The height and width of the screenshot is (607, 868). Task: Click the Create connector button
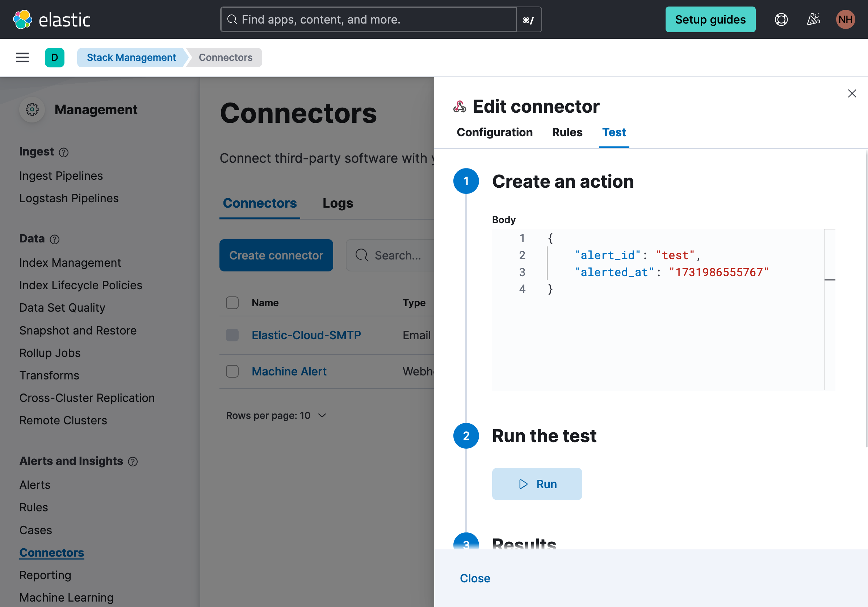tap(276, 255)
